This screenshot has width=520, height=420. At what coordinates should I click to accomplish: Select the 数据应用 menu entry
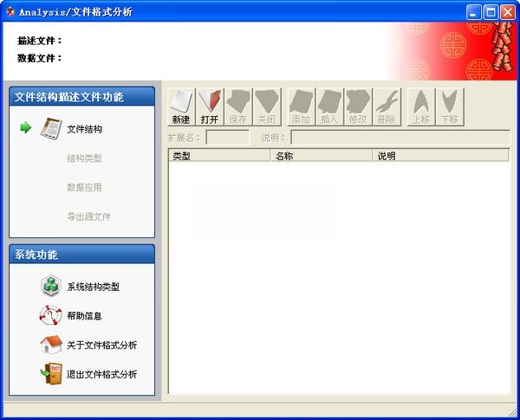(84, 187)
